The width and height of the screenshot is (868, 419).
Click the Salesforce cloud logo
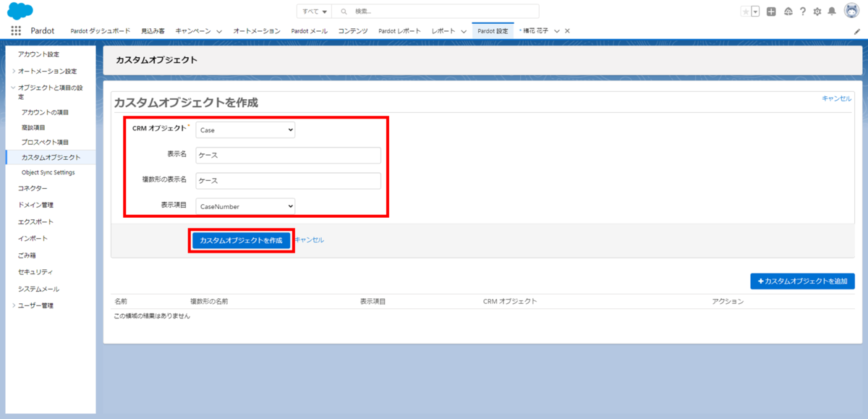click(x=20, y=11)
